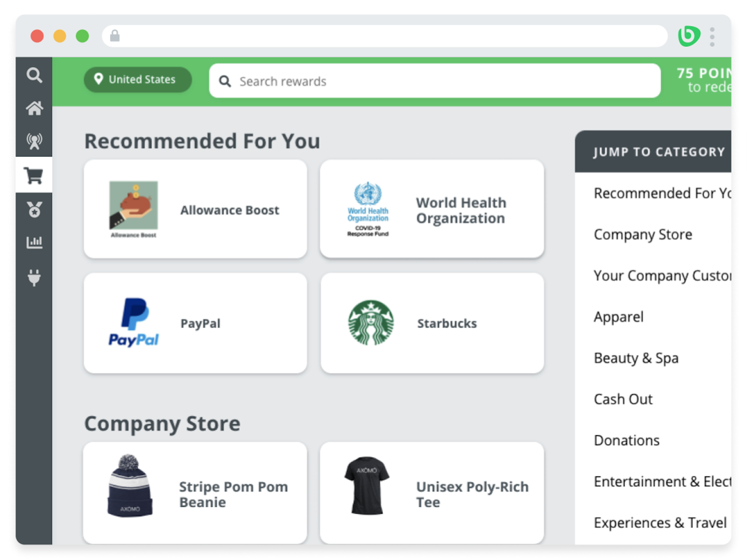Open achievements via the medal icon
This screenshot has height=560, width=747.
coord(34,209)
